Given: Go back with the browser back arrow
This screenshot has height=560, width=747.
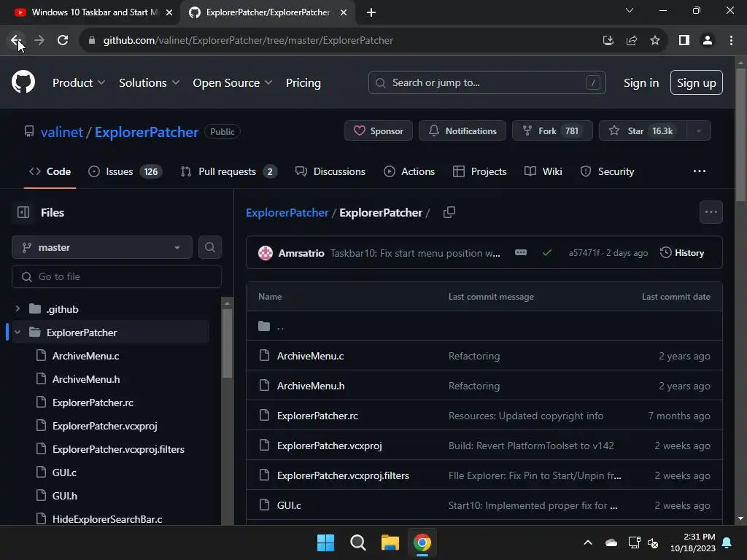Looking at the screenshot, I should point(16,40).
